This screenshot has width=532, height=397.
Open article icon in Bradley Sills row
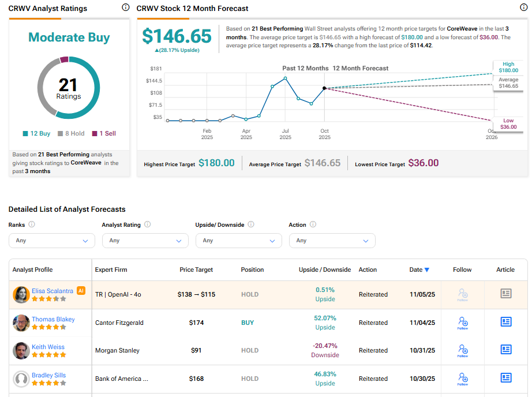point(506,378)
